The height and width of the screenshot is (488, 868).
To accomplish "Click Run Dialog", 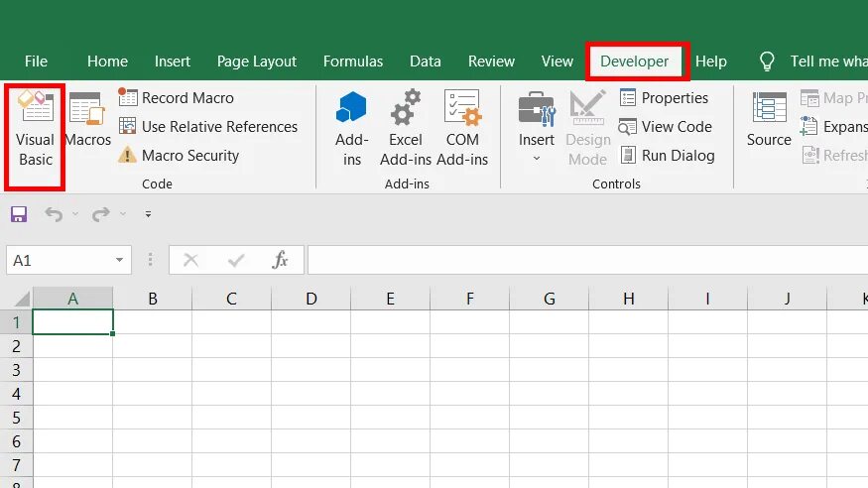I will point(667,156).
